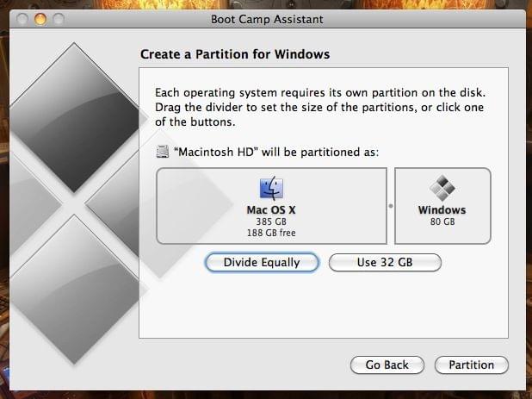This screenshot has height=399, width=532.
Task: Click the Divide Equally button
Action: [262, 263]
